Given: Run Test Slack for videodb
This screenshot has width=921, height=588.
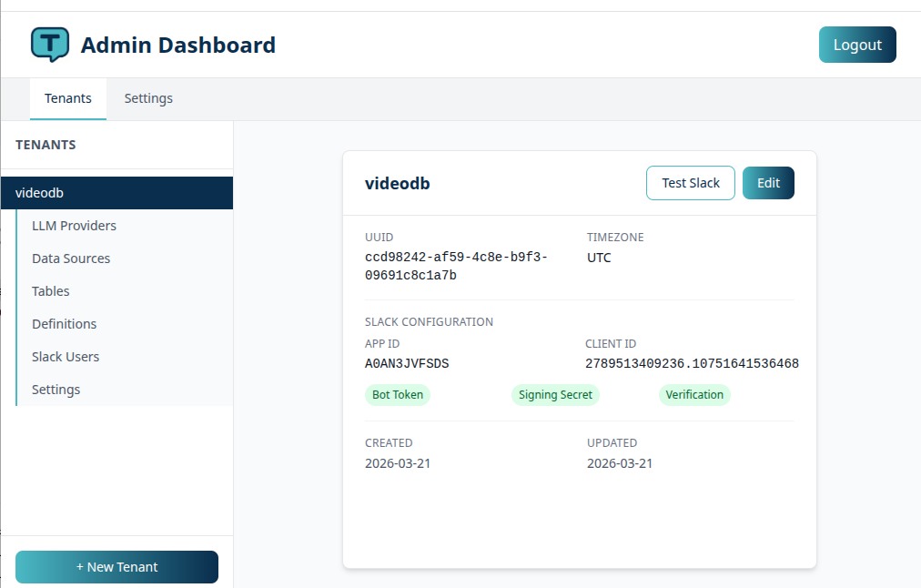Looking at the screenshot, I should (690, 182).
